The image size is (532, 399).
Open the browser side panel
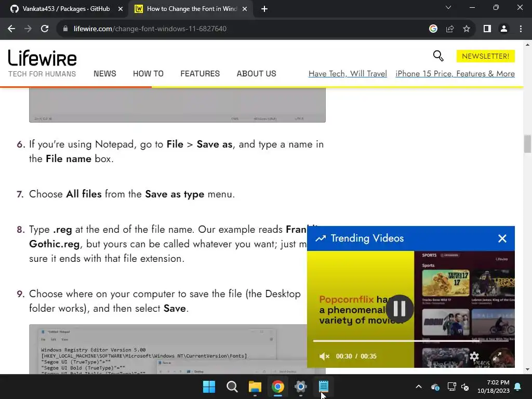(x=487, y=29)
